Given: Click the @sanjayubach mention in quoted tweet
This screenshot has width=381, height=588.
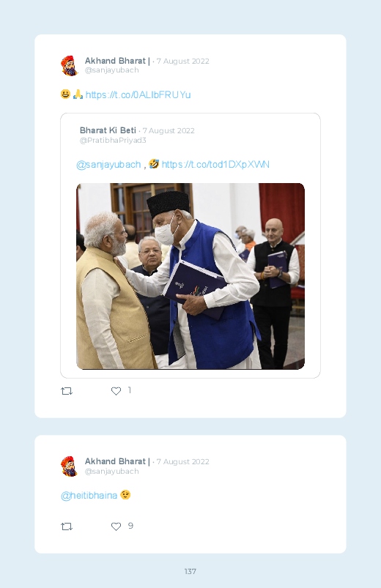Looking at the screenshot, I should click(x=108, y=165).
